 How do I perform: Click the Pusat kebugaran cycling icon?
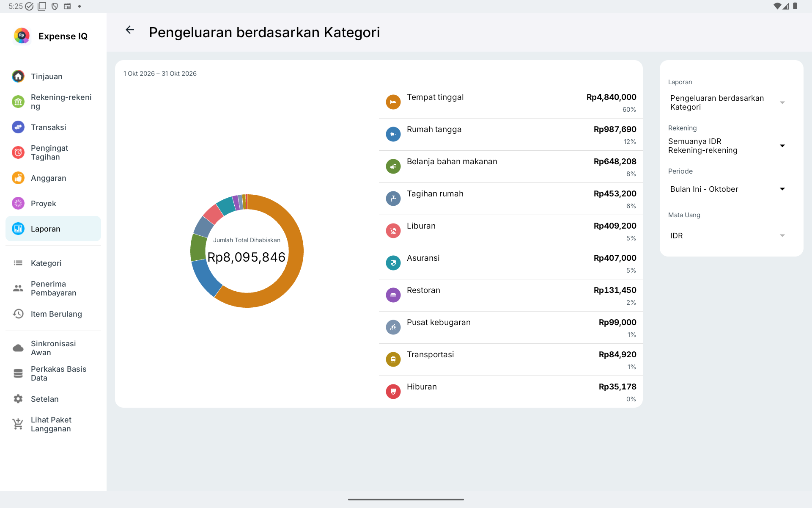pos(393,327)
